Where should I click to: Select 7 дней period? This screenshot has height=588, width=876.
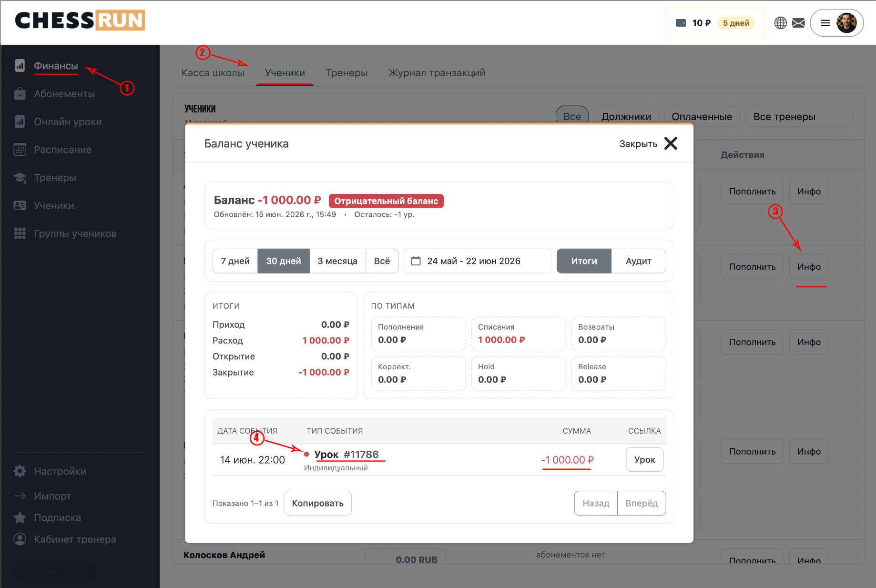[235, 261]
